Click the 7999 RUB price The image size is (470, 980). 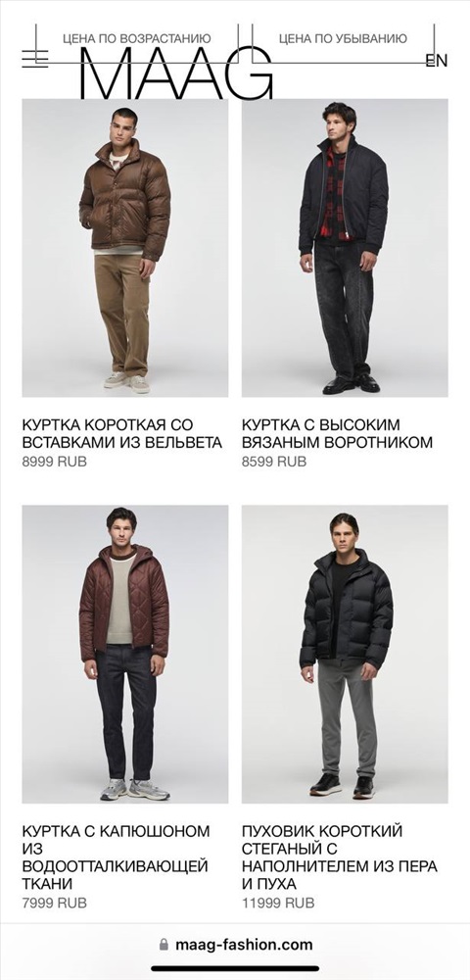(54, 904)
